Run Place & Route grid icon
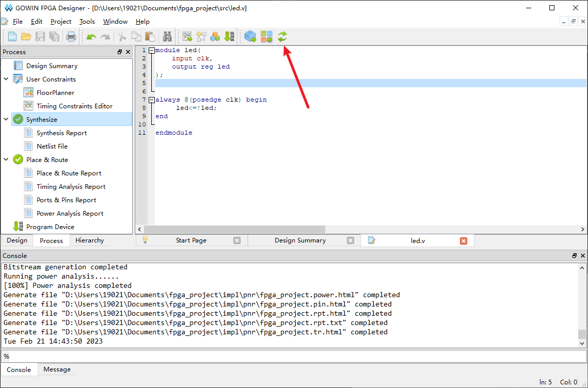This screenshot has height=388, width=588. coord(266,36)
